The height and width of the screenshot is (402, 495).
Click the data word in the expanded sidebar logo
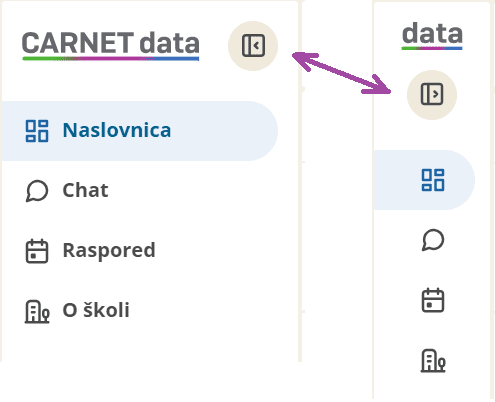(x=169, y=43)
